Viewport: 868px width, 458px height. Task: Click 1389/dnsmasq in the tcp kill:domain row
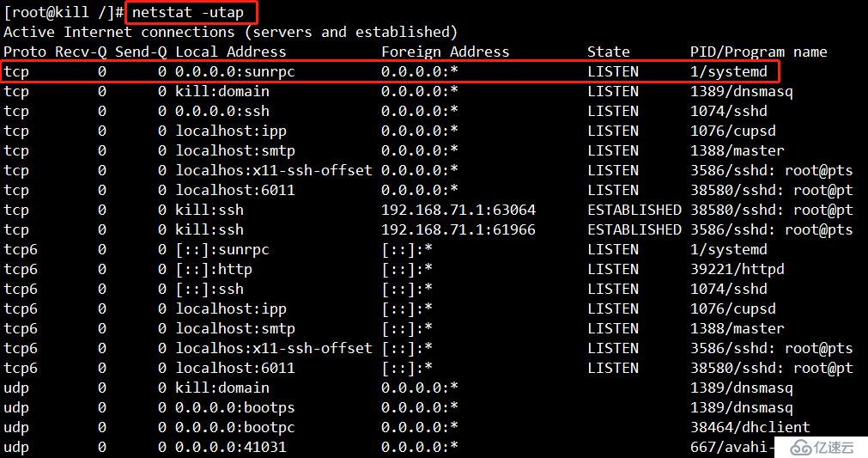click(x=741, y=91)
